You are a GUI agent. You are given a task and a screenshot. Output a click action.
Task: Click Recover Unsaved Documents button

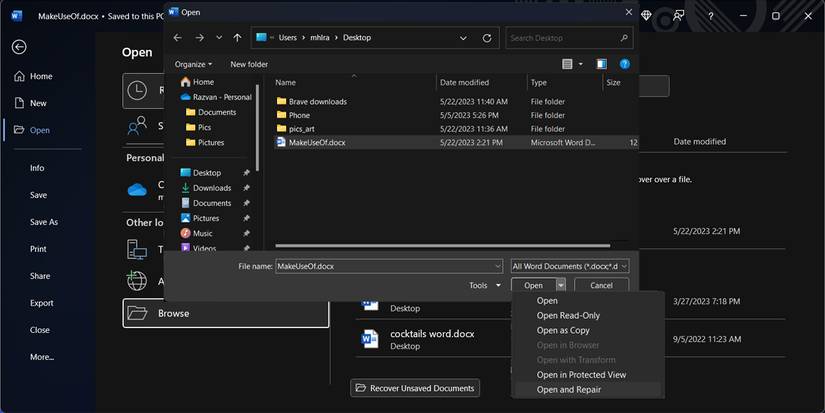(415, 388)
